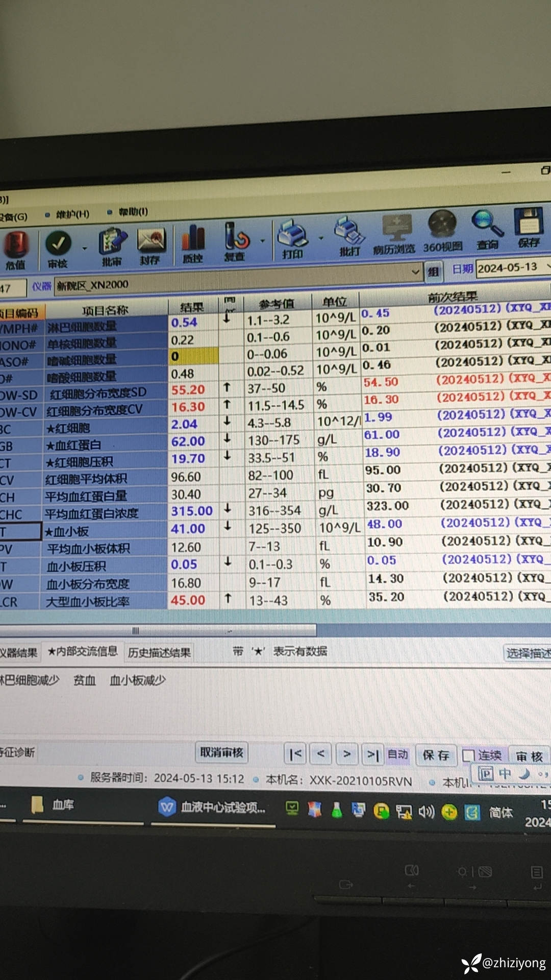Toggle the 连续 checkbox
Image resolution: width=551 pixels, height=980 pixels.
[x=468, y=755]
